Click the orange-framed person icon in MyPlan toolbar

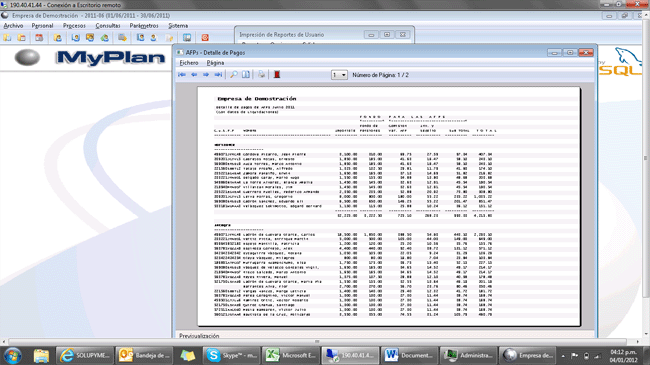[x=90, y=38]
